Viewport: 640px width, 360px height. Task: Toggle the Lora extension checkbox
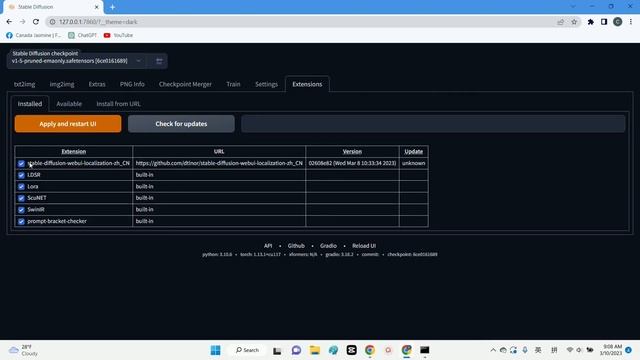coord(21,187)
